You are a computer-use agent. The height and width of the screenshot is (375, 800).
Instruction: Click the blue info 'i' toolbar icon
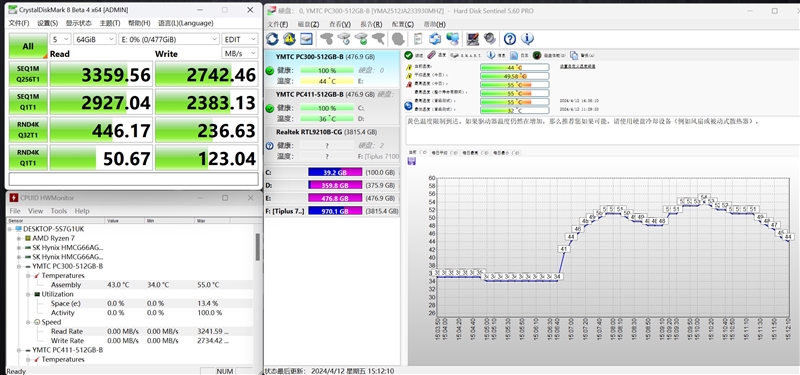pyautogui.click(x=527, y=39)
